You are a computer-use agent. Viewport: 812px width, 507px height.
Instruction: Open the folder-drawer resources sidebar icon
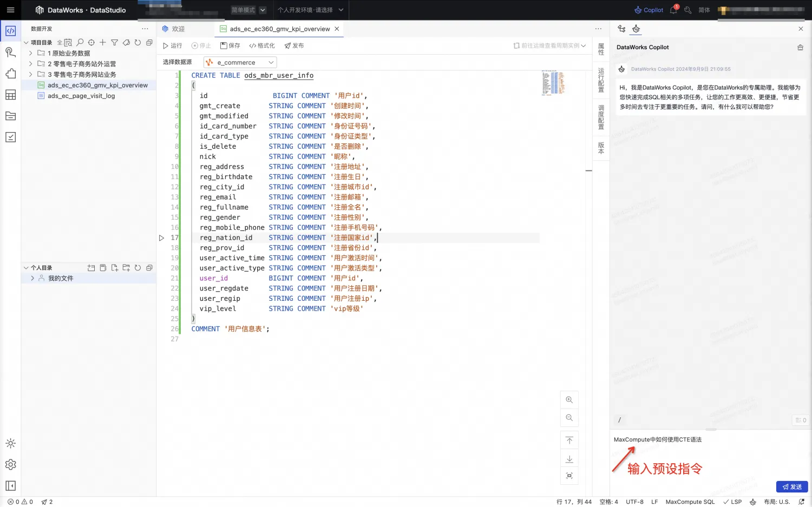pos(10,116)
